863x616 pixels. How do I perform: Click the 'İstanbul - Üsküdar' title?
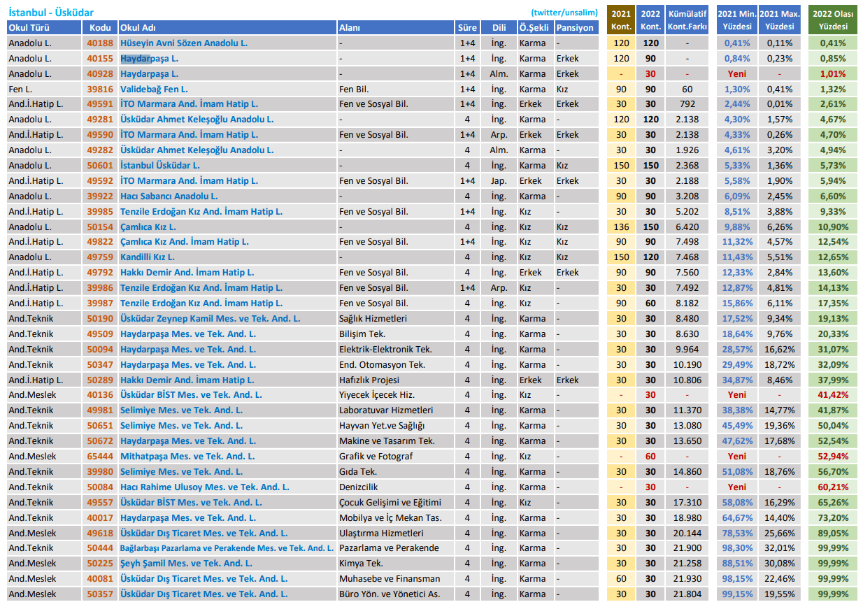[x=50, y=13]
